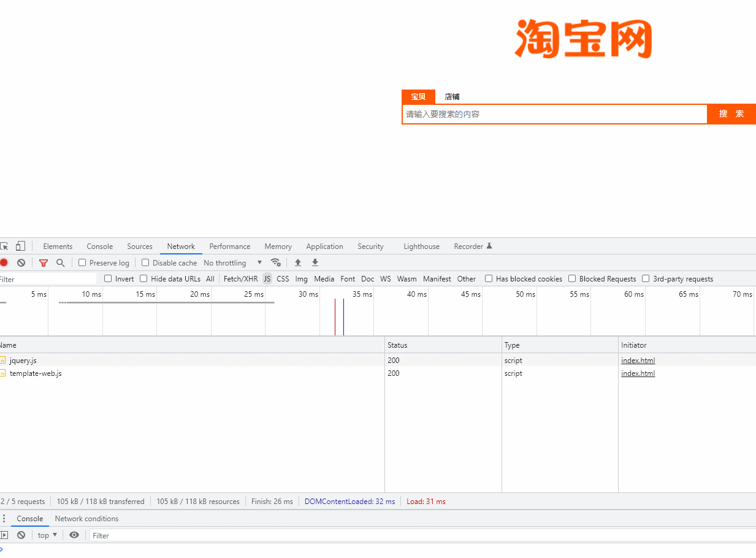Activate the inspect element picker icon

(x=4, y=247)
